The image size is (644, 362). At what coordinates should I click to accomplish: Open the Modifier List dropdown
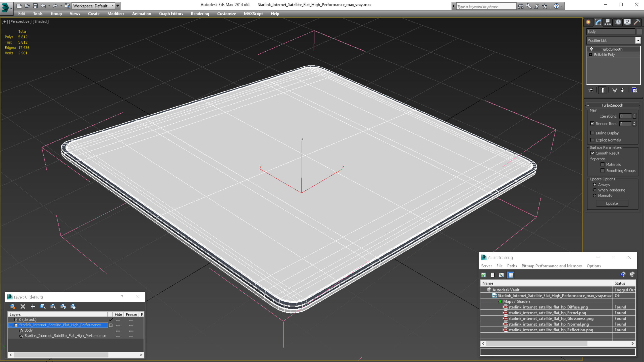(x=638, y=40)
